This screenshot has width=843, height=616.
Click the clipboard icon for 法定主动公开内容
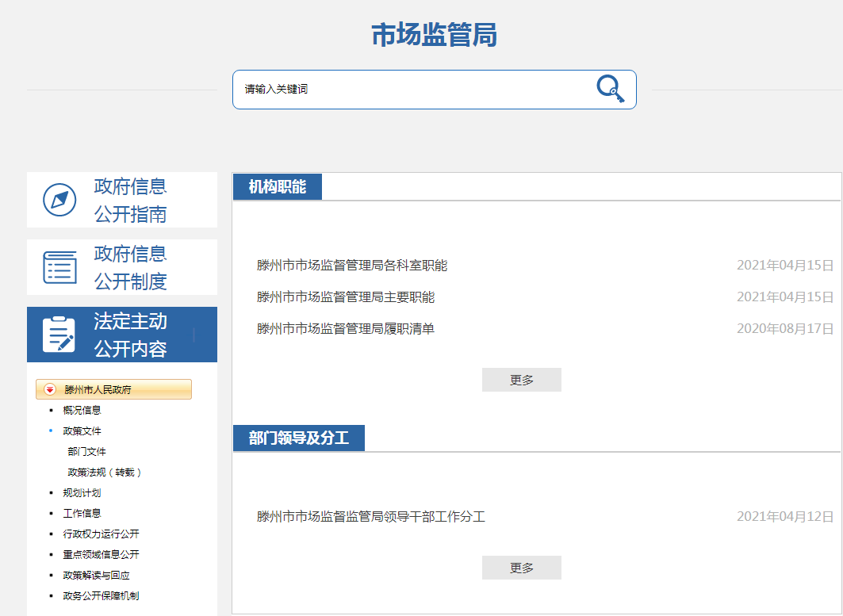click(59, 335)
